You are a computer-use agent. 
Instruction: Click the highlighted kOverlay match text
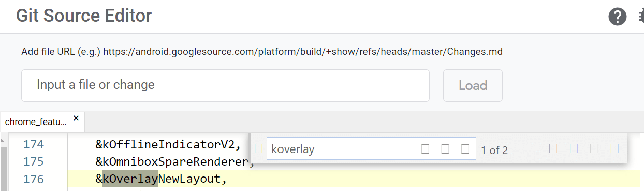(x=130, y=179)
